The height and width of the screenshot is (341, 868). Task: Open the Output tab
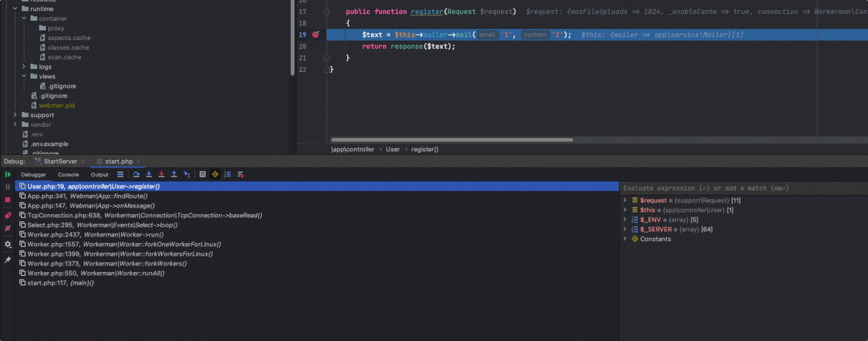coord(99,174)
